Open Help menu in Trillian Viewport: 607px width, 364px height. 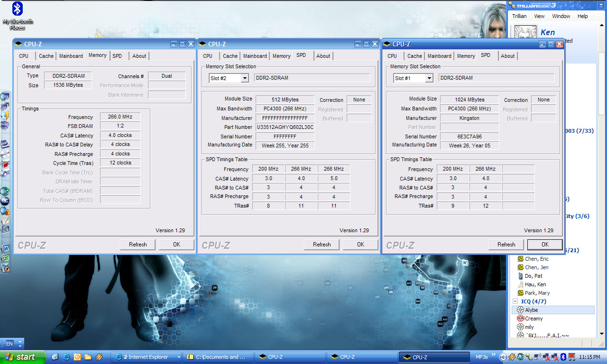click(x=582, y=16)
